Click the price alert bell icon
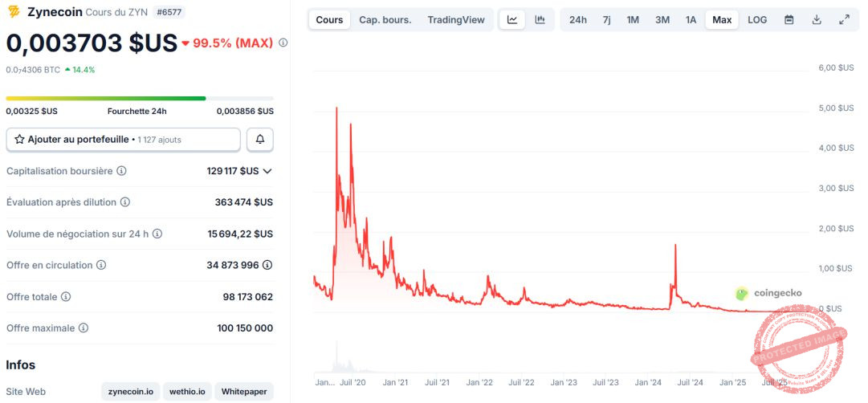The width and height of the screenshot is (868, 403). 260,140
